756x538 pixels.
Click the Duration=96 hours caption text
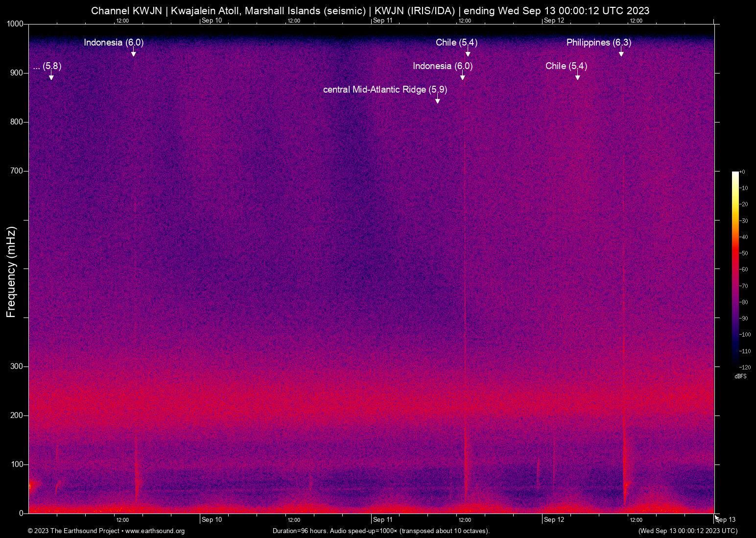coord(380,531)
